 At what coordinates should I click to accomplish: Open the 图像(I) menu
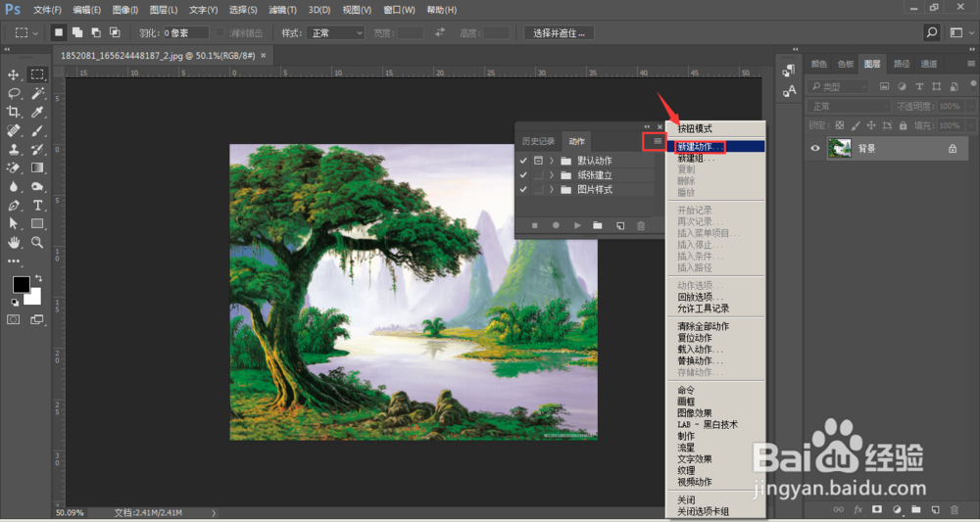pyautogui.click(x=125, y=10)
